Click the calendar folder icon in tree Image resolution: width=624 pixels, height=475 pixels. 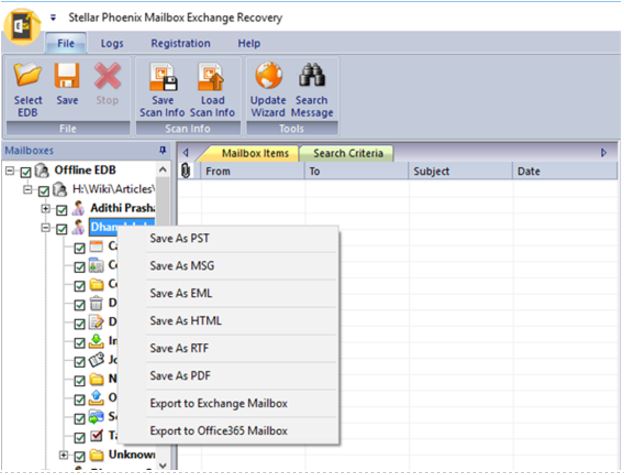click(96, 246)
